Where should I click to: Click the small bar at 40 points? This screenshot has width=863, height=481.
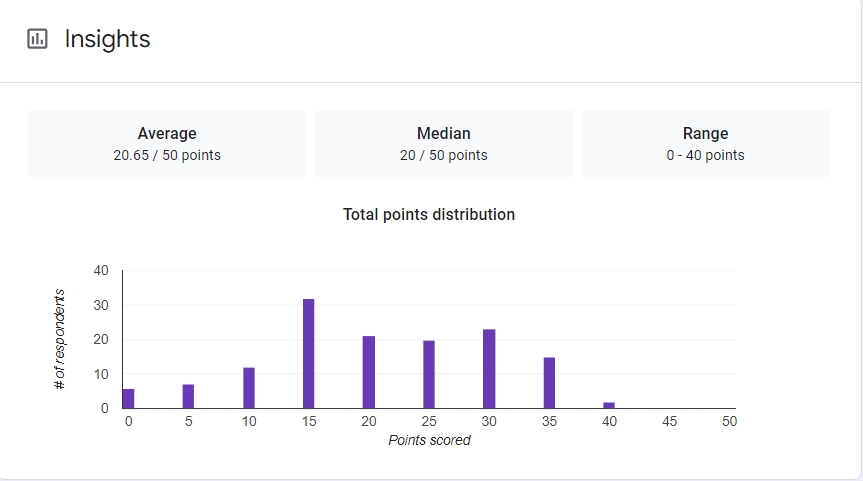click(609, 405)
